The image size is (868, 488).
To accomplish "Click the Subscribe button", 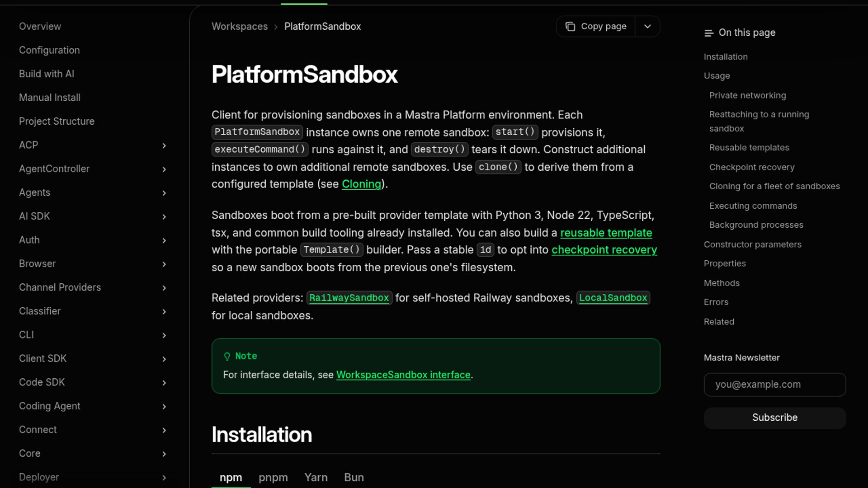I will click(774, 418).
